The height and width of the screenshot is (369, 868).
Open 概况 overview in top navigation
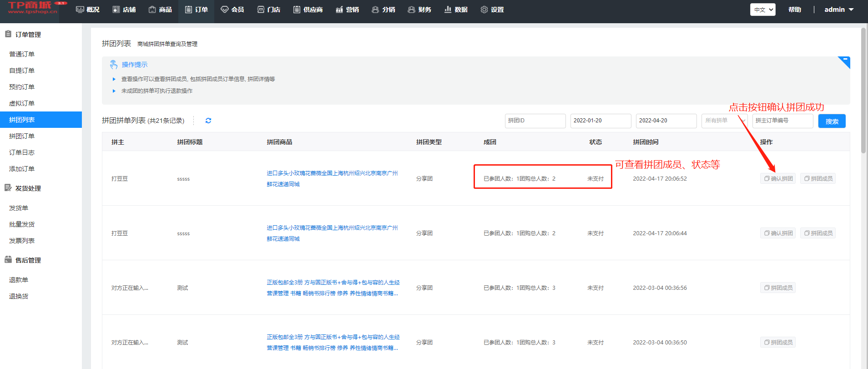88,10
